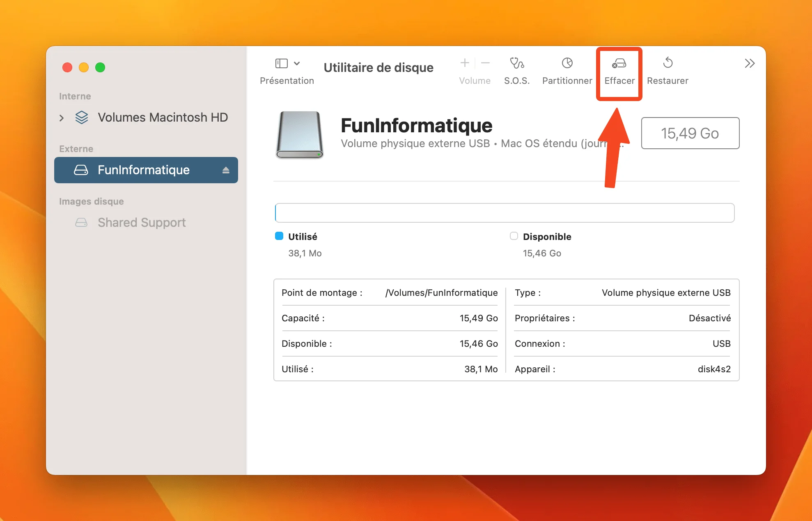Click the large FunInformatique drive image

[x=299, y=134]
